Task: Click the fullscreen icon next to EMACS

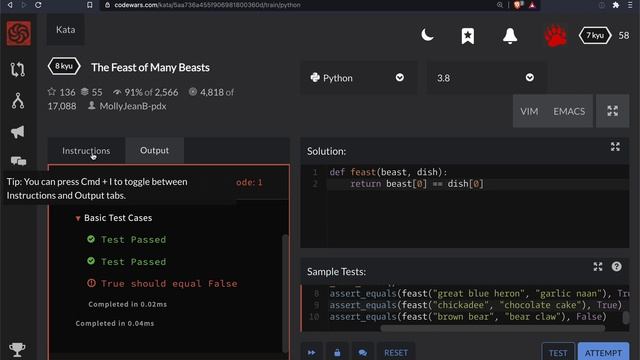Action: pos(612,111)
